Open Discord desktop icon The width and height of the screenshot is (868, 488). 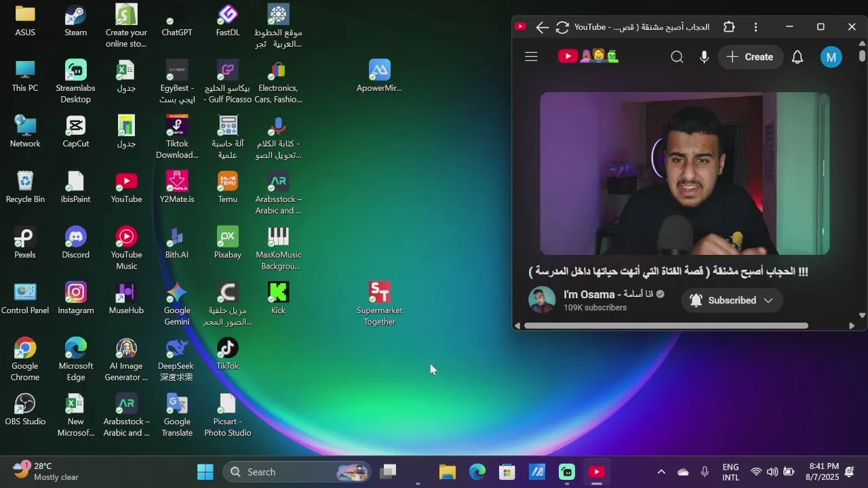point(75,243)
